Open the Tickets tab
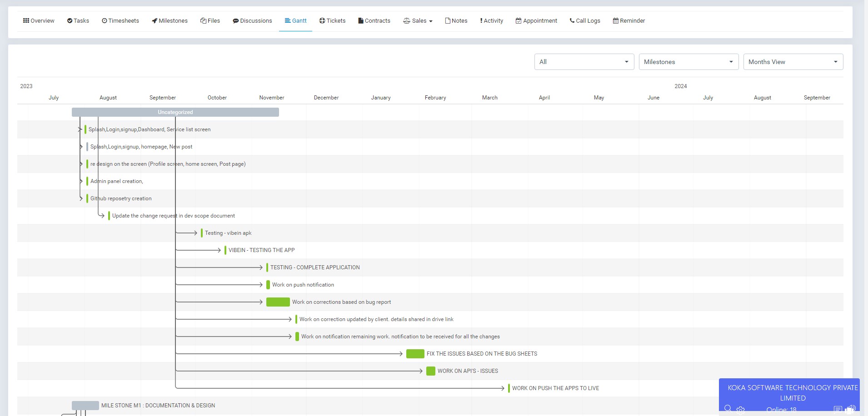 tap(332, 21)
